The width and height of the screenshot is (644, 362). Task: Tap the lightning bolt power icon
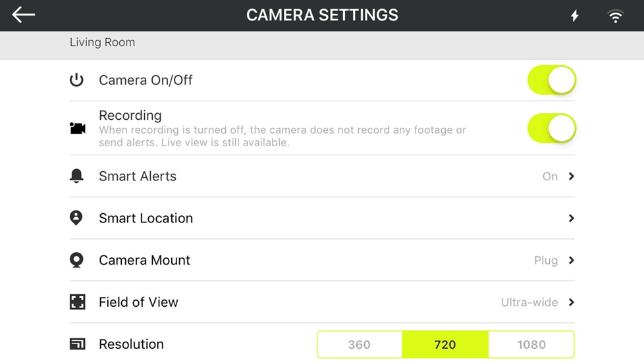pos(575,16)
